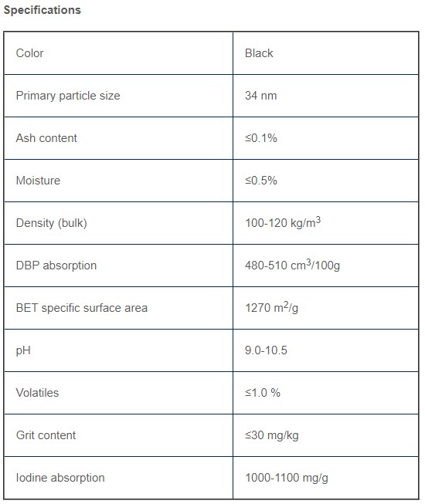Select Primary particle size label
Screen dimensions: 425x504
(x=68, y=96)
